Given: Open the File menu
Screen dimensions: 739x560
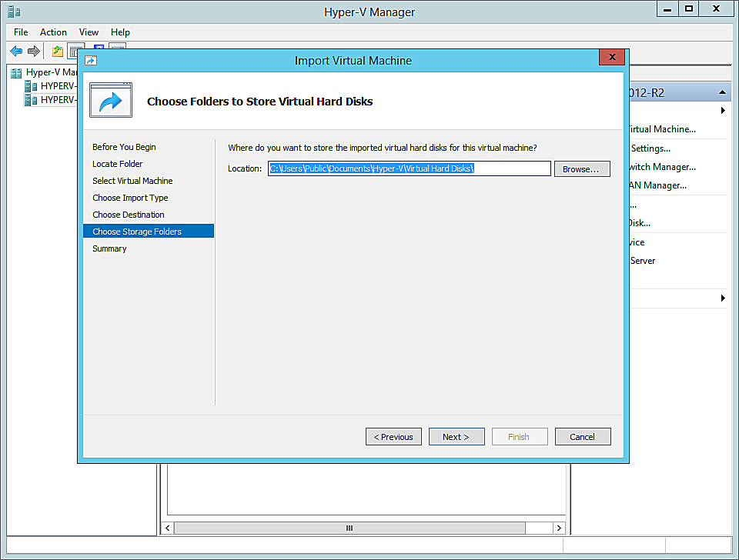Looking at the screenshot, I should tap(21, 32).
